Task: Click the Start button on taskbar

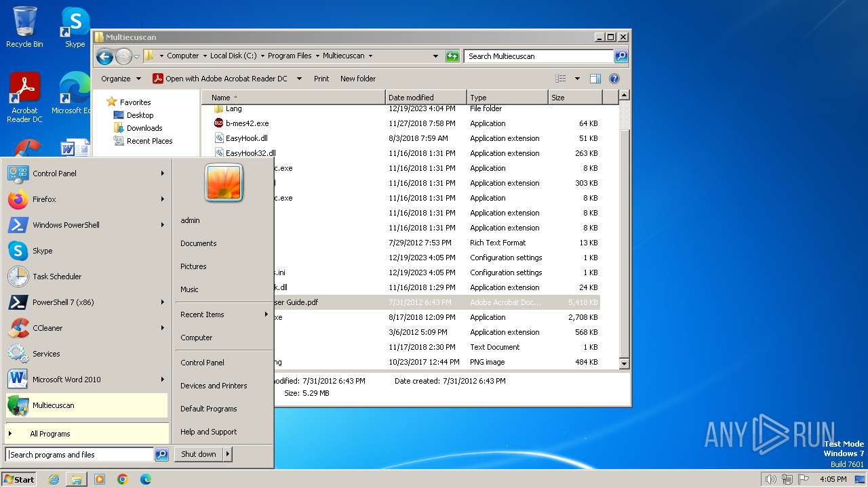Action: pos(19,479)
